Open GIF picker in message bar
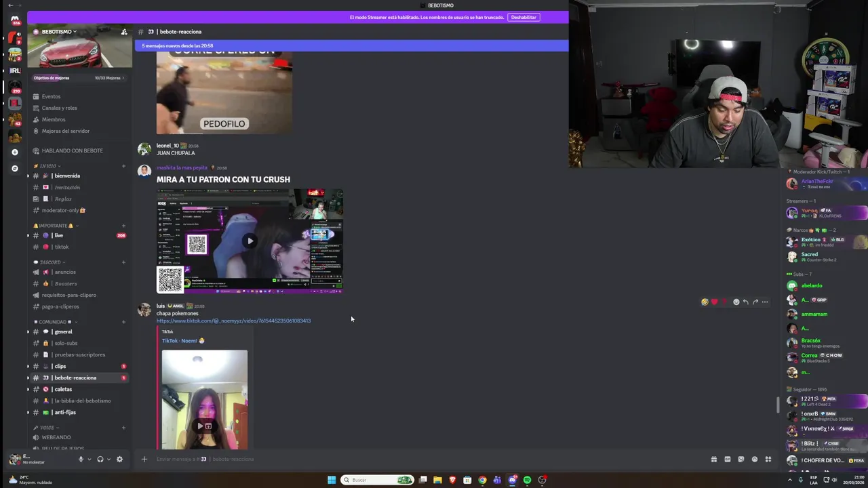 pyautogui.click(x=727, y=459)
